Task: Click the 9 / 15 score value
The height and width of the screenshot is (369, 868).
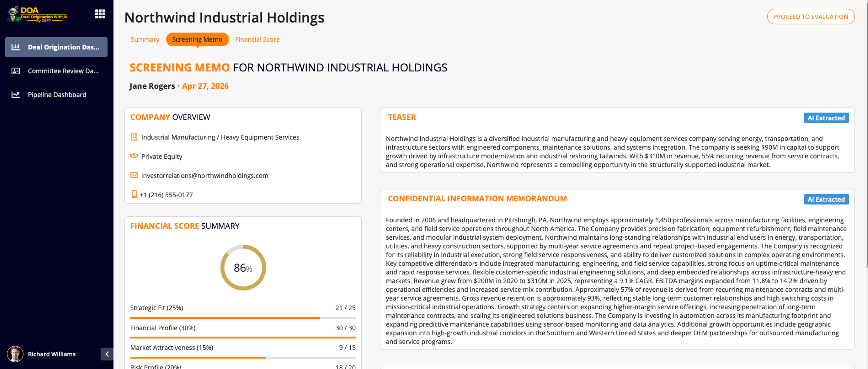Action: [347, 348]
